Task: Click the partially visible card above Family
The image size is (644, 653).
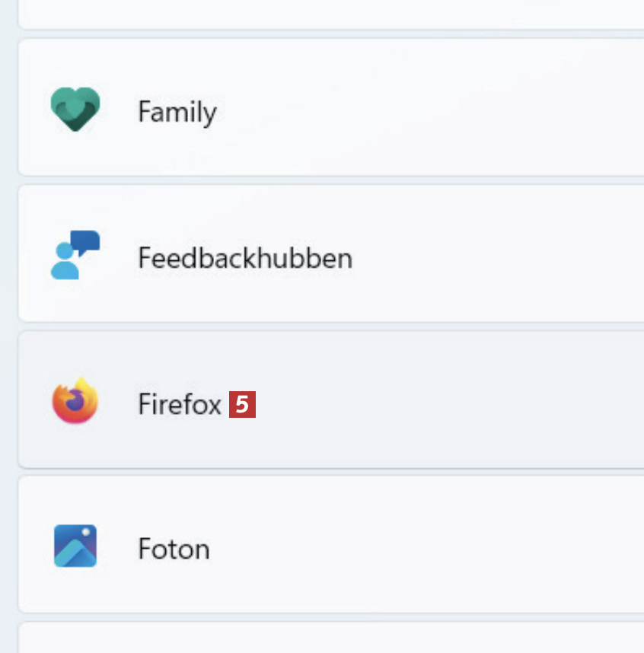Action: click(327, 14)
